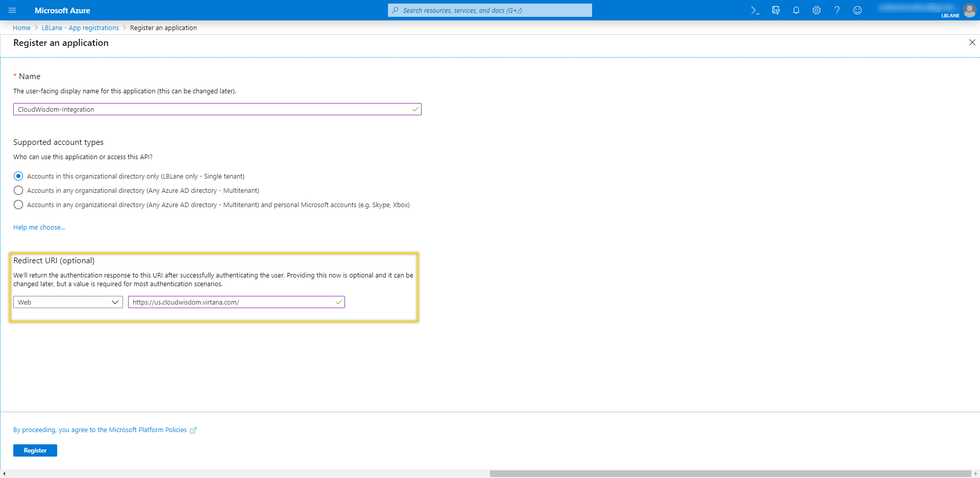Close the Register an application blade

pyautogui.click(x=972, y=42)
